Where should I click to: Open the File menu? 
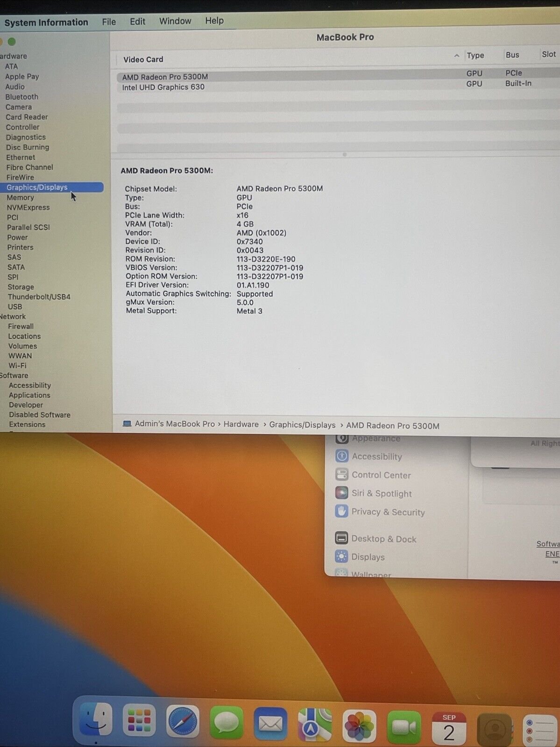coord(109,21)
